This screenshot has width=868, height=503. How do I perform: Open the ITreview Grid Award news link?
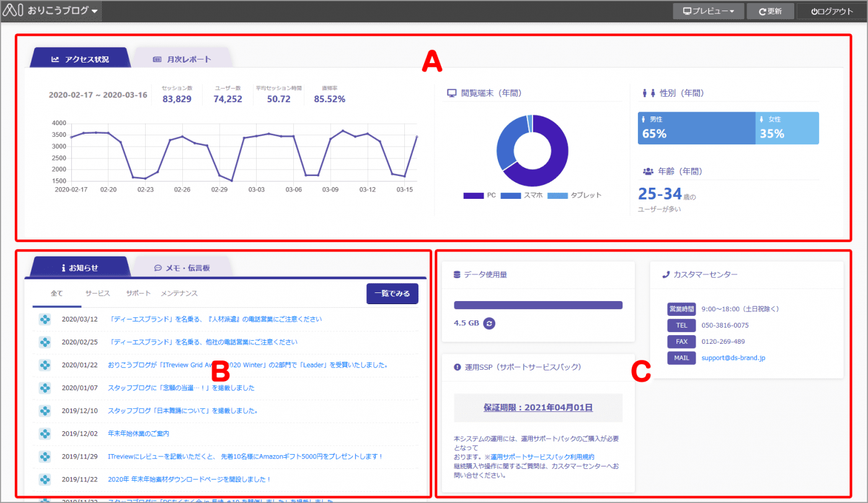pyautogui.click(x=248, y=365)
